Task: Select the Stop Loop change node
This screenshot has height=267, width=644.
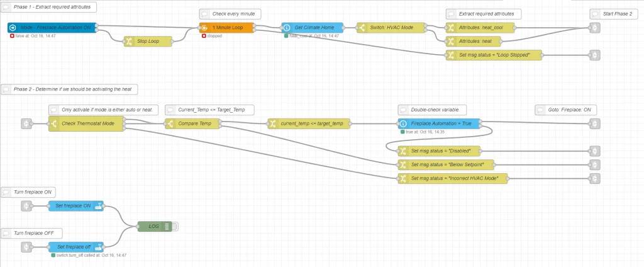Action: click(148, 41)
